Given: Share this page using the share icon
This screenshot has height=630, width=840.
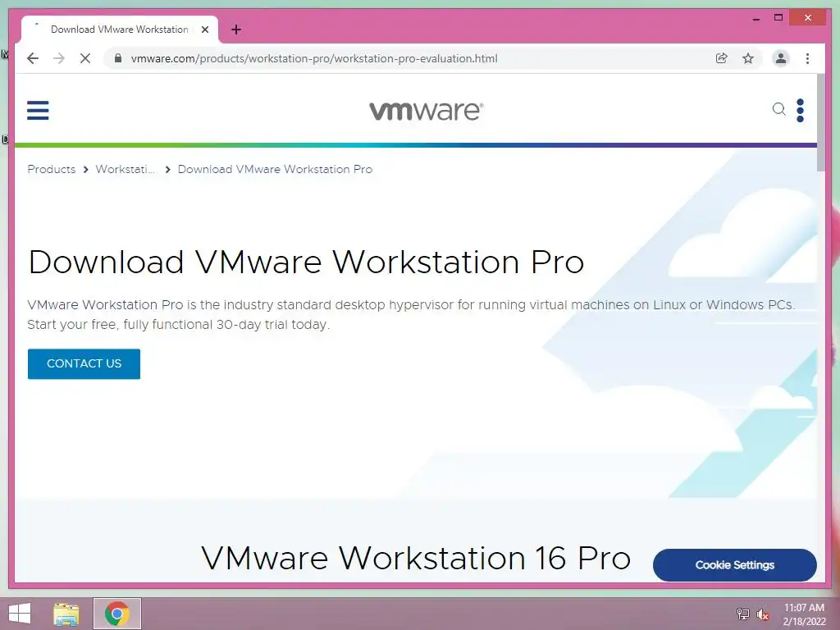Looking at the screenshot, I should pos(722,58).
